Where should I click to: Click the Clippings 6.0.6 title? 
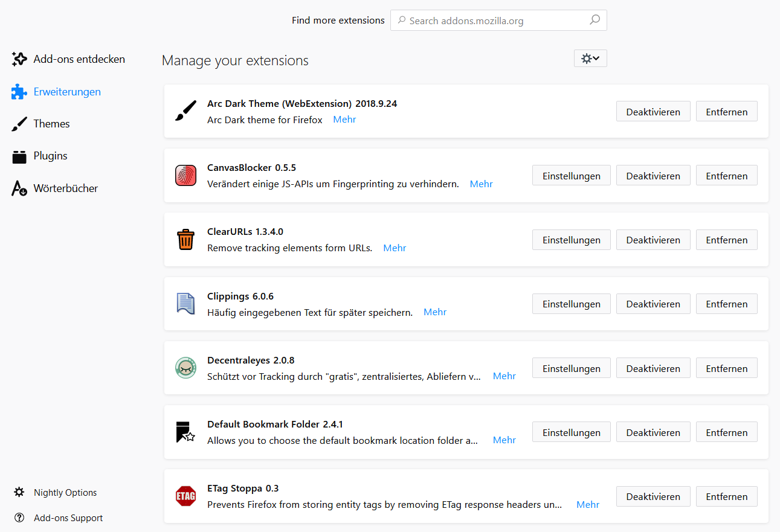click(240, 296)
